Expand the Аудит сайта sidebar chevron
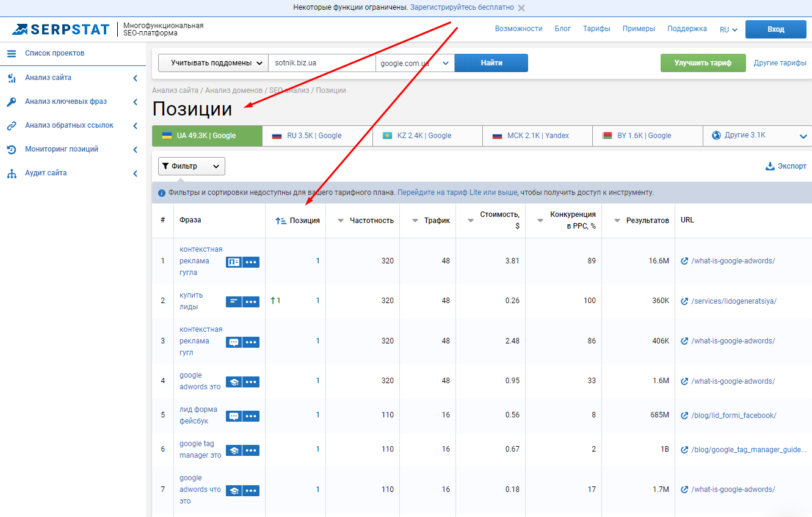 135,174
